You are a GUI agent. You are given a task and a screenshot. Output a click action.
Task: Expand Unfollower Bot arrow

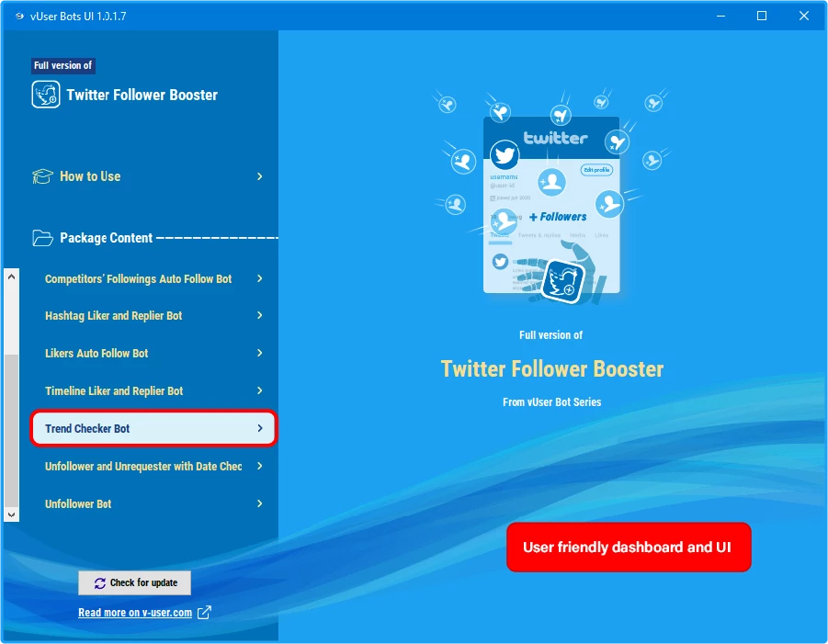pos(259,503)
